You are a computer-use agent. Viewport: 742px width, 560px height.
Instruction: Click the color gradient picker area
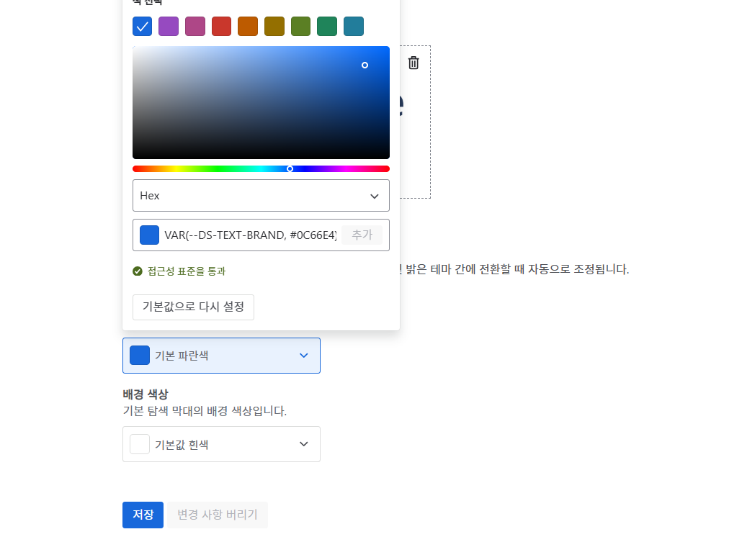(x=262, y=103)
